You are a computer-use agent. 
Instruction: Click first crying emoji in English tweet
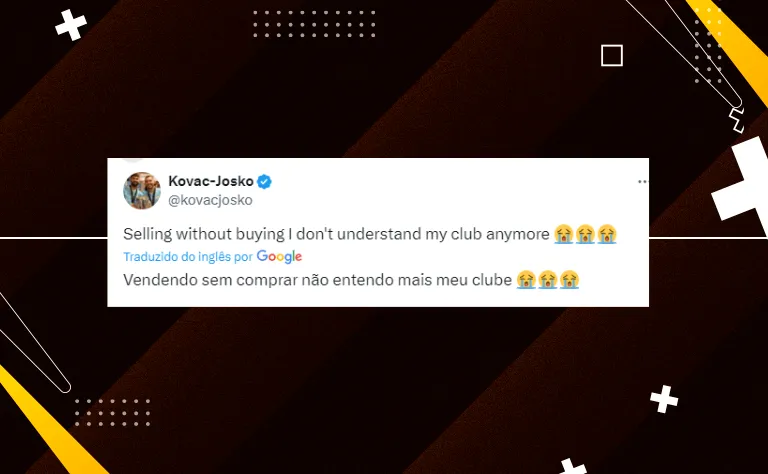[564, 234]
